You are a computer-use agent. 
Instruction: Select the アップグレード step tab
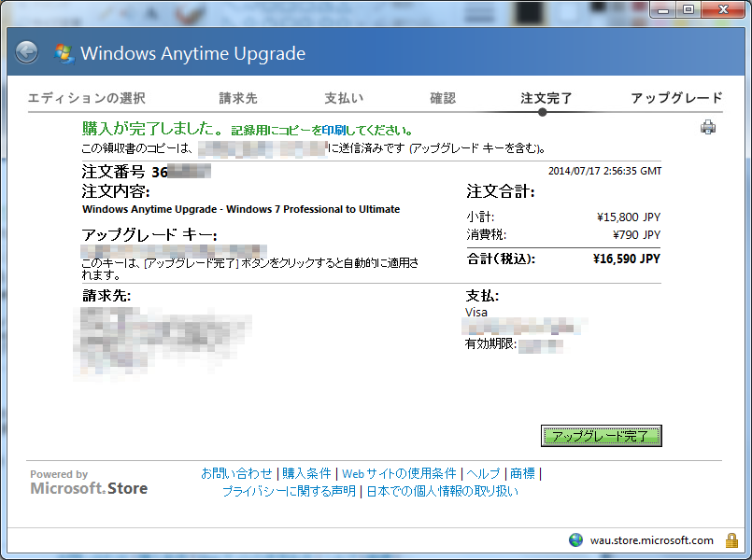click(676, 98)
